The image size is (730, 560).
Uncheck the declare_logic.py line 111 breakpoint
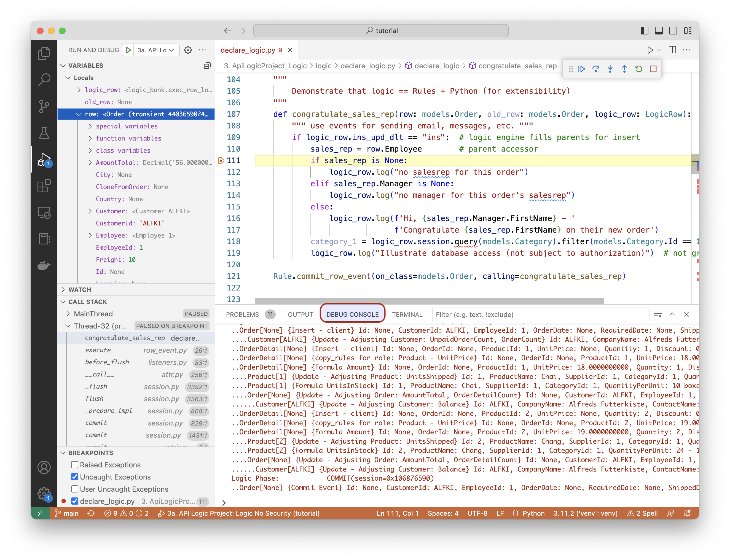point(75,501)
